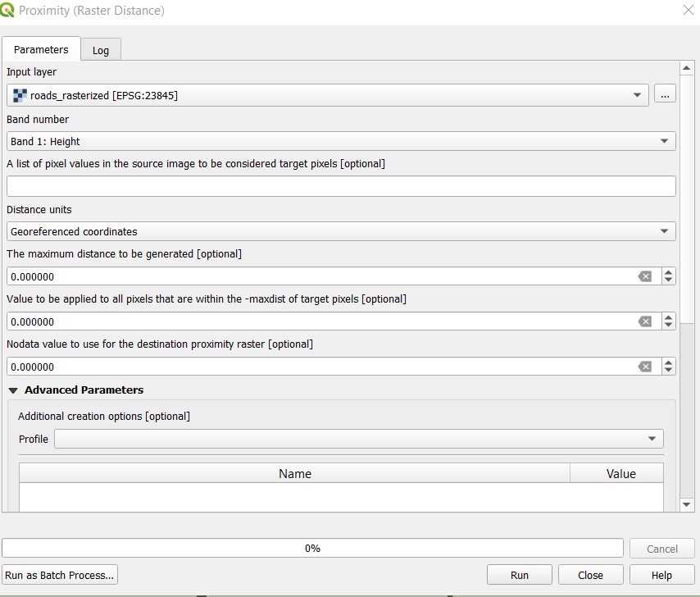Click the target pixel values input field
The image size is (700, 597).
coord(341,186)
